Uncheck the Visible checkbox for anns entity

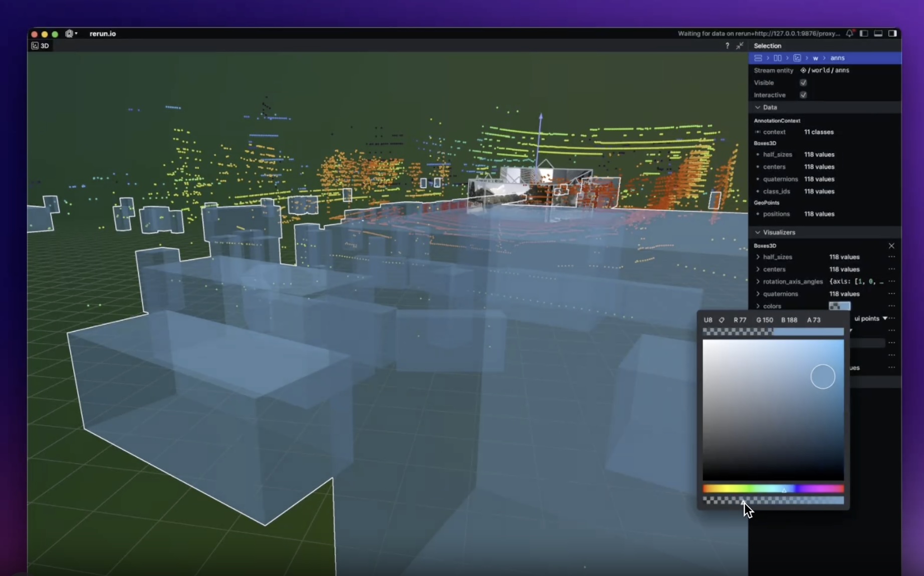coord(803,83)
